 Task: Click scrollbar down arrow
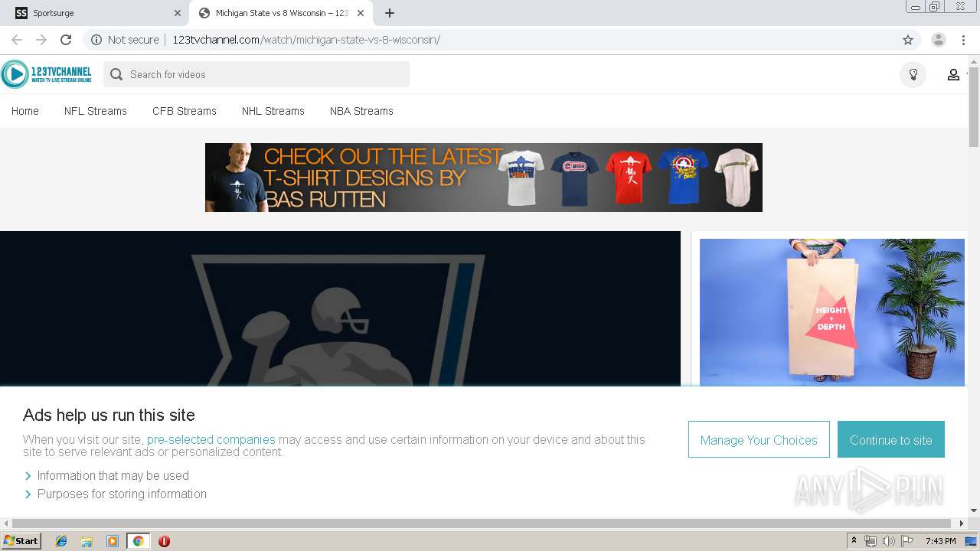(974, 510)
